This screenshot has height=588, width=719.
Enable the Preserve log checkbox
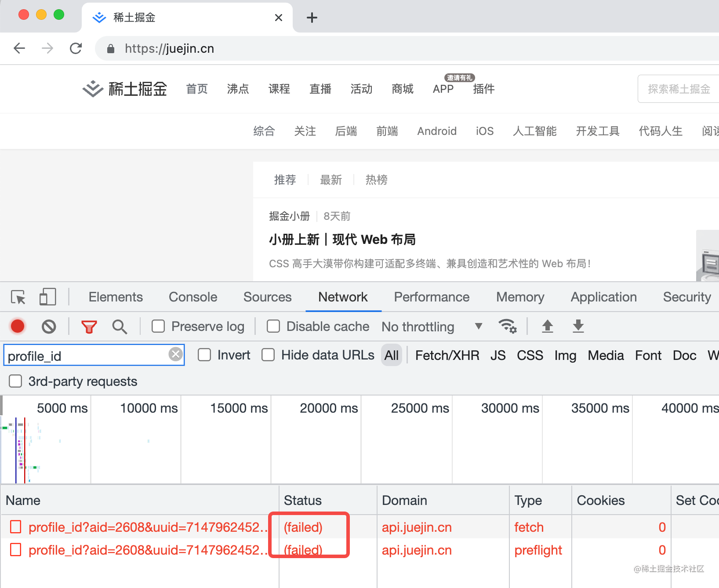coord(158,327)
